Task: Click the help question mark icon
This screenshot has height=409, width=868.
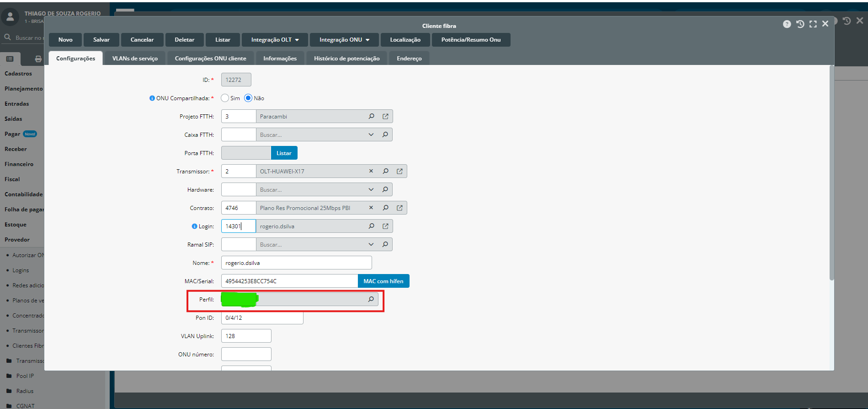Action: [x=787, y=24]
